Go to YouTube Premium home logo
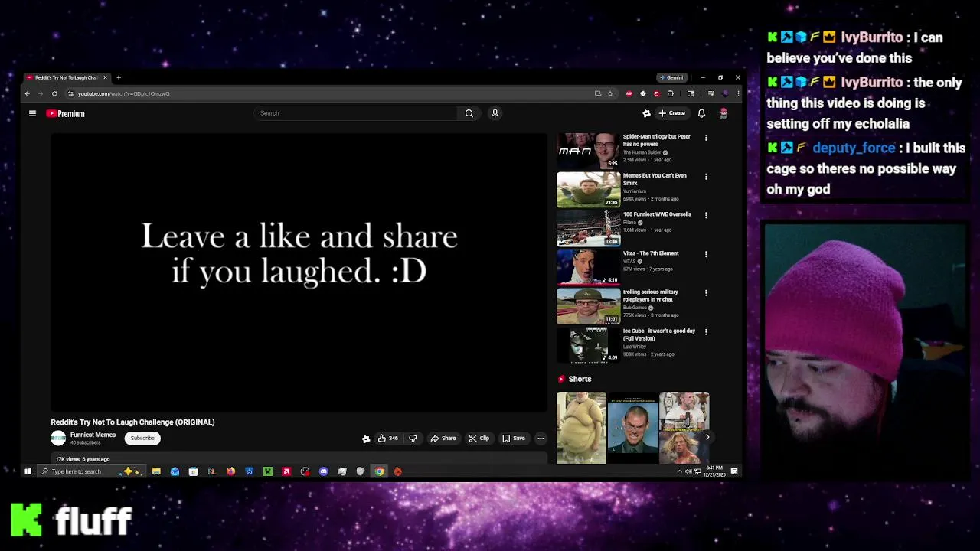This screenshot has width=980, height=551. 65,113
